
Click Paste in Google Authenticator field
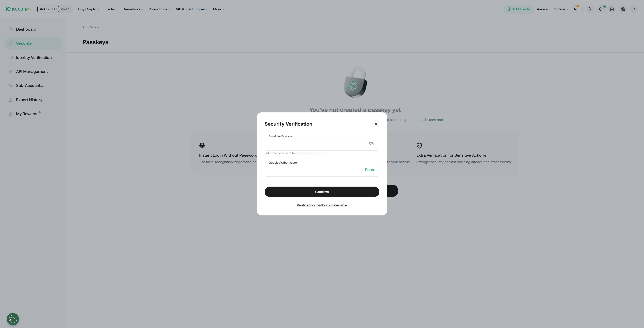(370, 170)
